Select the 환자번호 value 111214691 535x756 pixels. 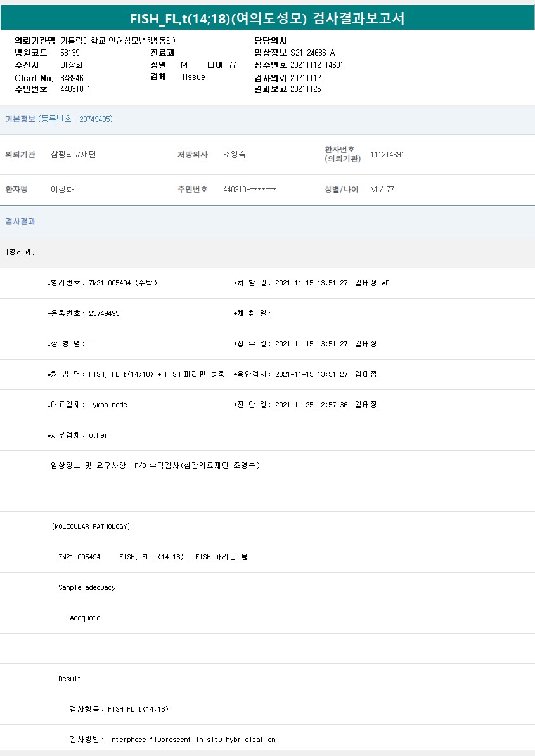coord(387,154)
